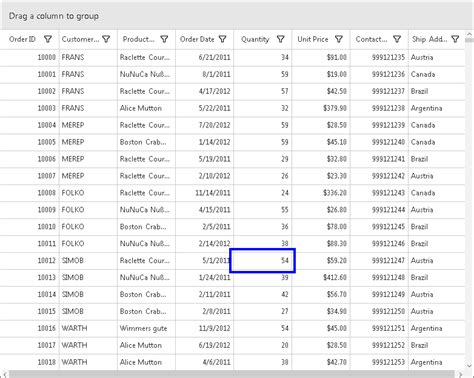
Task: Select Order ID cell 10001
Action: (29, 74)
